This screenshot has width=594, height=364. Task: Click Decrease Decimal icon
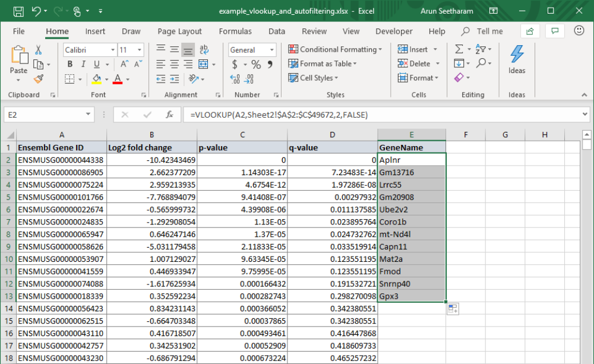(249, 79)
